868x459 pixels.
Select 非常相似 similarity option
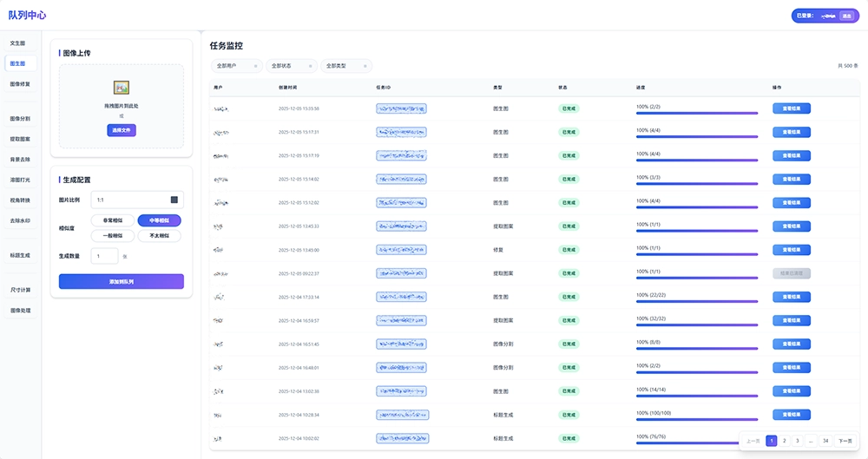pyautogui.click(x=112, y=220)
